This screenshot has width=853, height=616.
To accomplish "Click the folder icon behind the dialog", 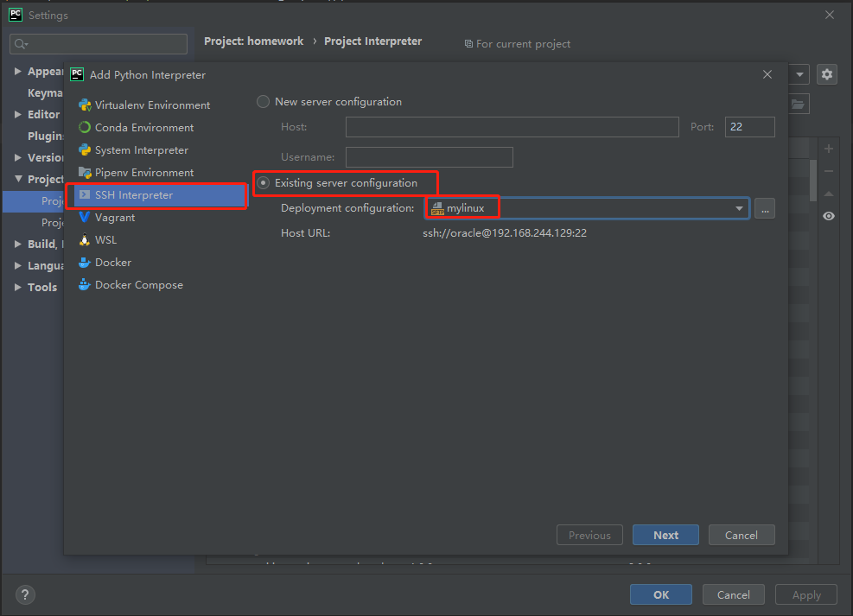I will point(798,104).
